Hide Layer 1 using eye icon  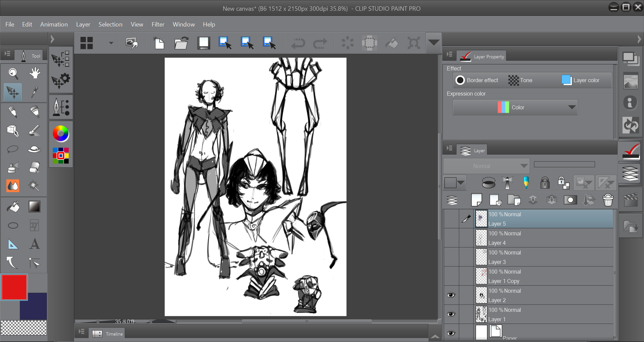[x=451, y=314]
